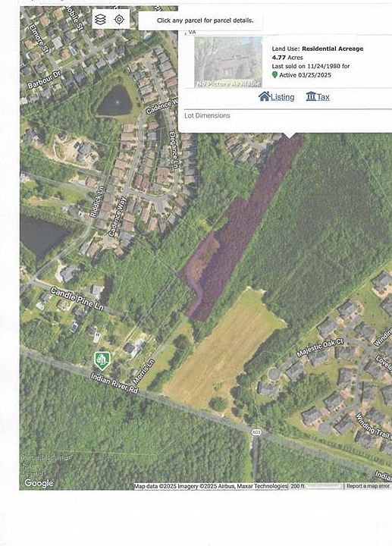Click the Google logo on the map
Image resolution: width=392 pixels, height=546 pixels.
[39, 483]
